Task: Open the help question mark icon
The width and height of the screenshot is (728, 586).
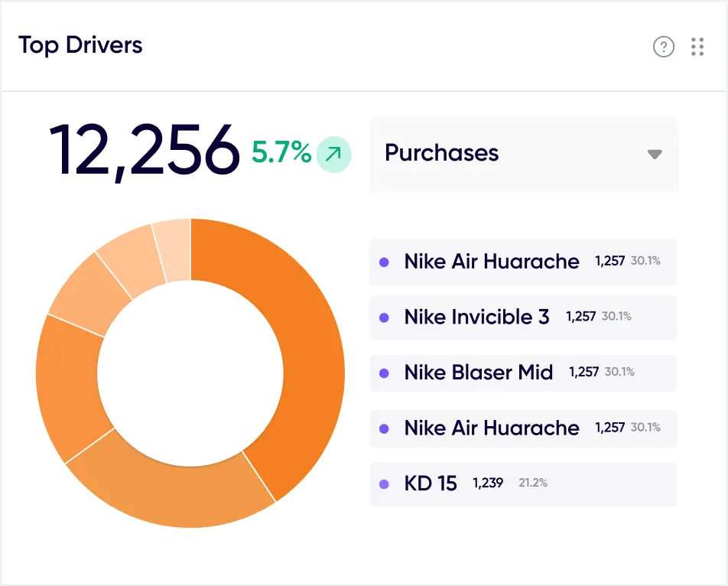Action: 664,47
